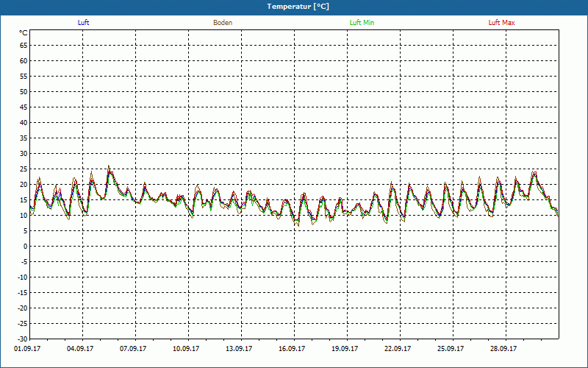Click the 60 value on y-axis

pyautogui.click(x=24, y=61)
